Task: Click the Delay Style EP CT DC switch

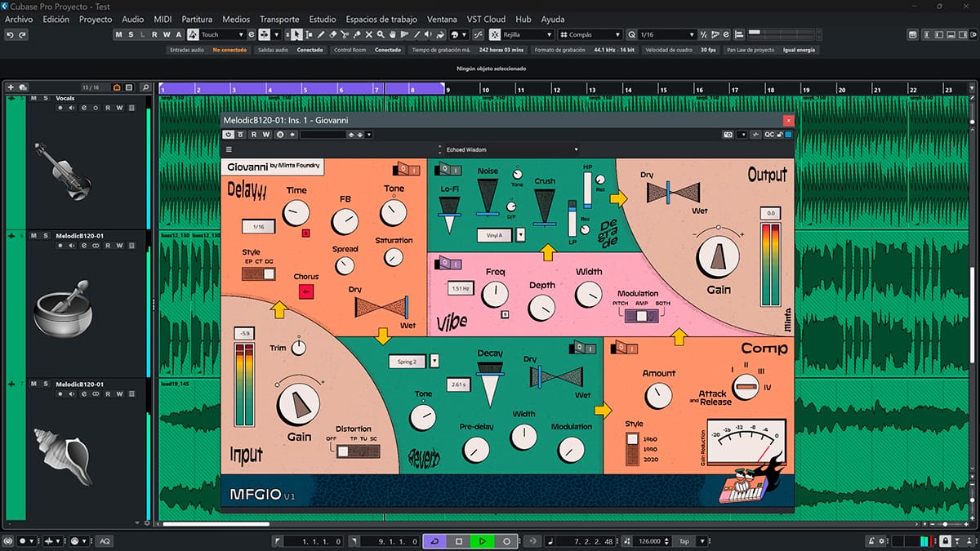Action: pos(259,273)
